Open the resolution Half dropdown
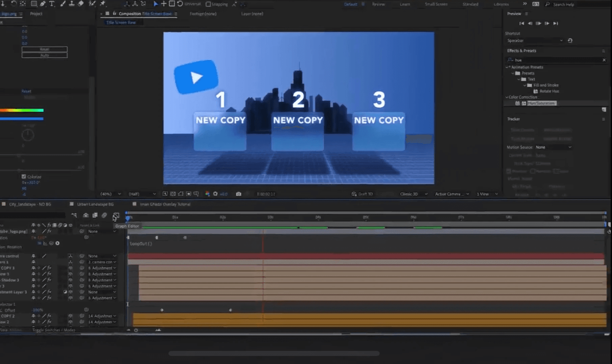 click(142, 194)
